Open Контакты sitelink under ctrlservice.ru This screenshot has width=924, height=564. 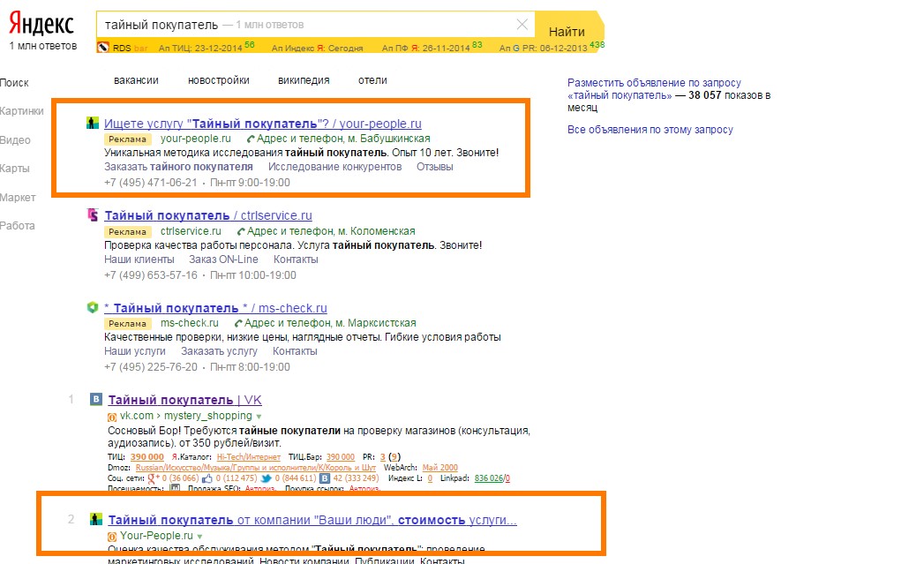296,259
